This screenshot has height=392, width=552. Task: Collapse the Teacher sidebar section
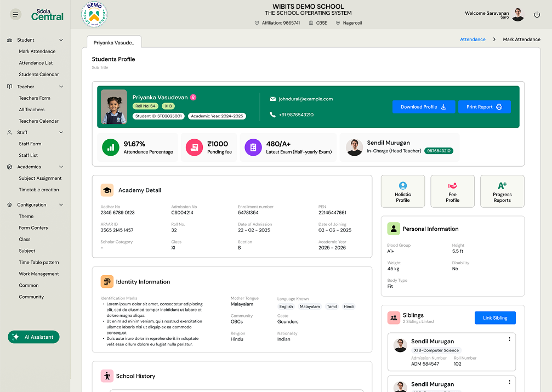(x=61, y=87)
